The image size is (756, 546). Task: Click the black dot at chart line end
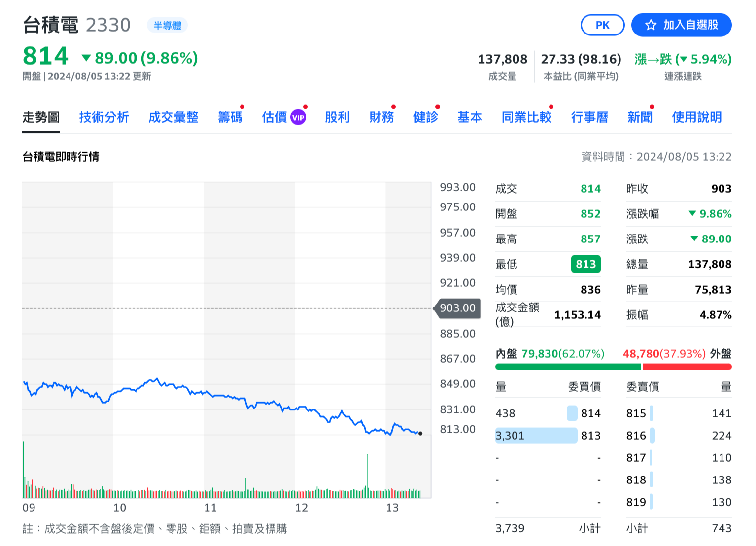(420, 434)
